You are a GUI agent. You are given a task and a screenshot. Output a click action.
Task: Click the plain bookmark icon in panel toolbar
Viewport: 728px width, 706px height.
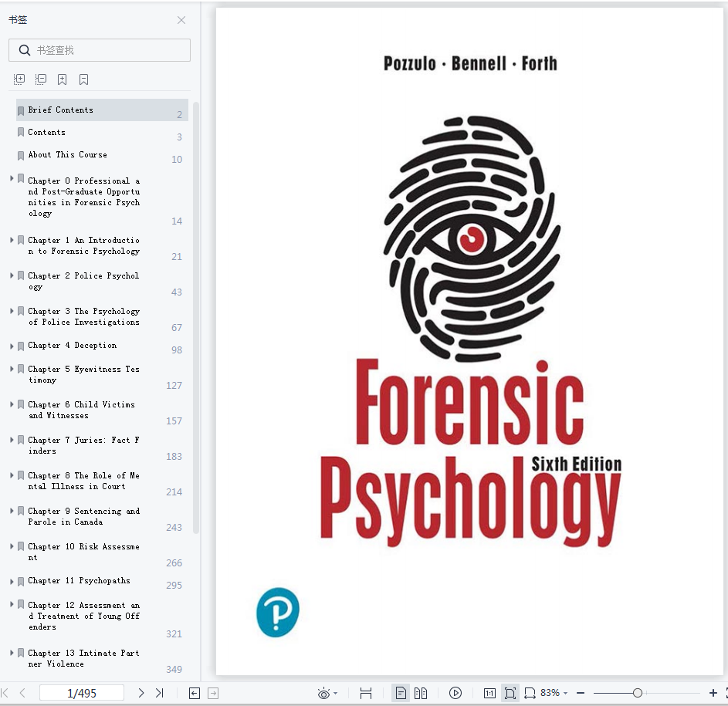83,79
